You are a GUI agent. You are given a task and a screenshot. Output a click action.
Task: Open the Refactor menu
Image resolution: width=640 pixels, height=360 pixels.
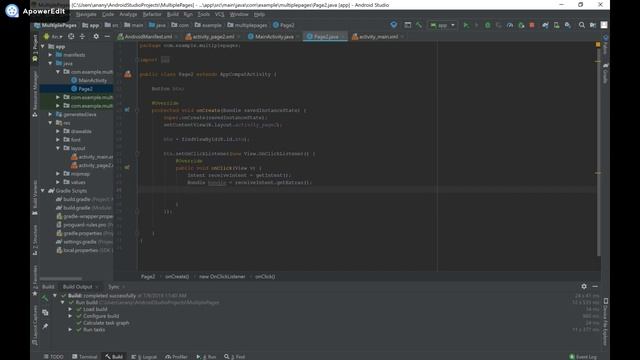tap(152, 14)
